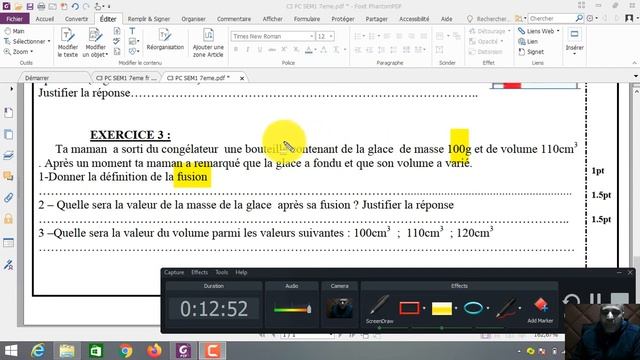Select the red rectangle drawing effect
This screenshot has width=640, height=360.
(409, 308)
